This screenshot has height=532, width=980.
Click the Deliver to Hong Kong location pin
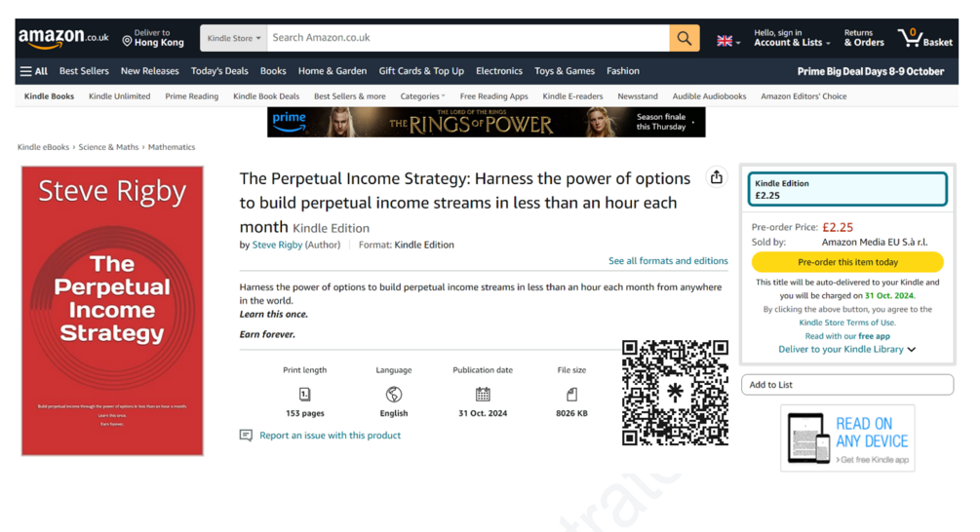[127, 41]
